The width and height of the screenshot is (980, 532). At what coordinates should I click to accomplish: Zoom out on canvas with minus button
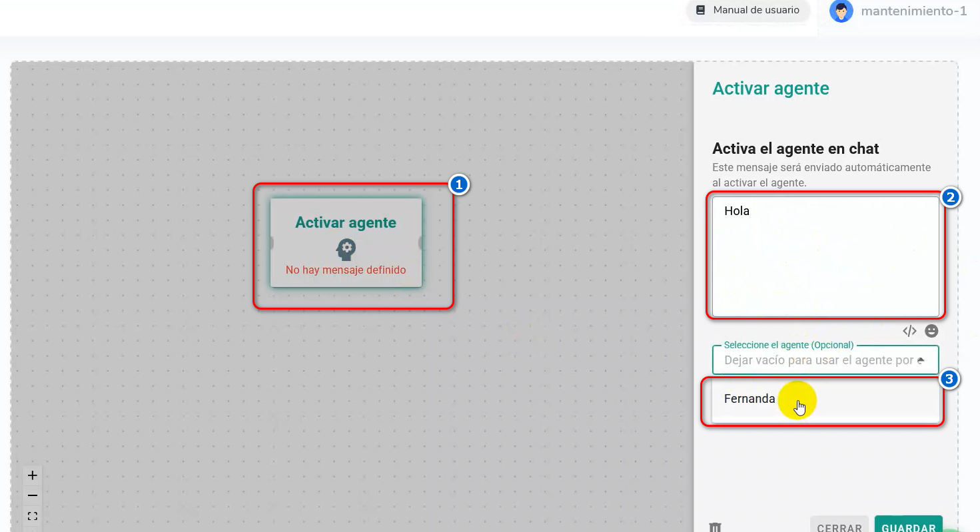click(32, 496)
